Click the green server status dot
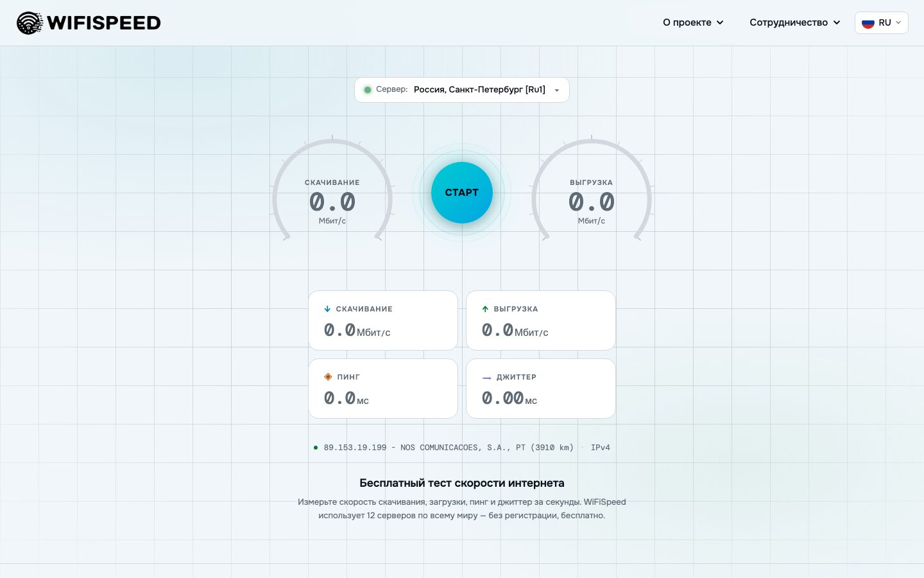 [x=368, y=90]
